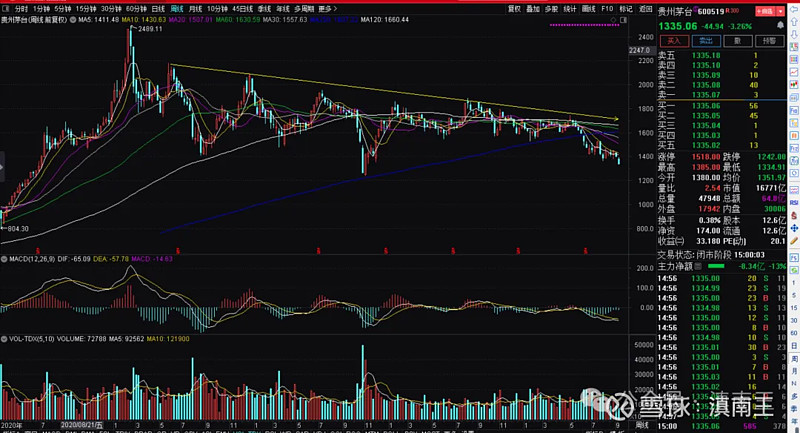
Task: Click the green G icon in the right sidebar
Action: (794, 270)
